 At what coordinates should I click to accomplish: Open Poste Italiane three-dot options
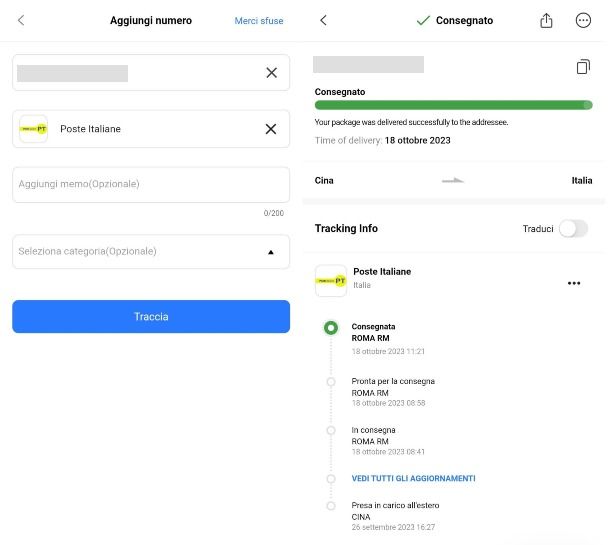pyautogui.click(x=574, y=283)
